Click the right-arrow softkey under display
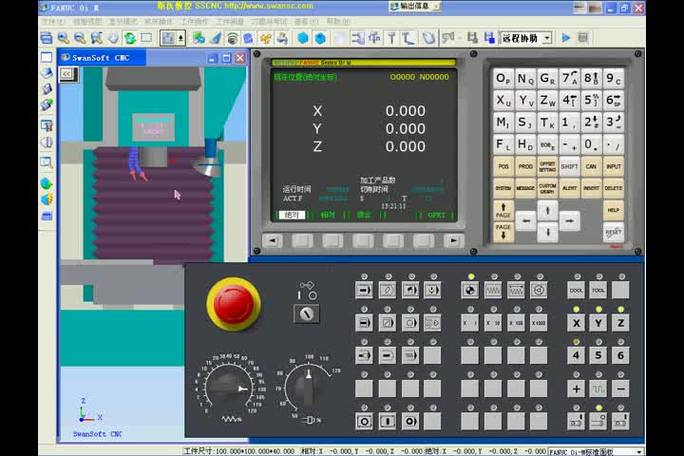This screenshot has height=456, width=684. click(453, 240)
